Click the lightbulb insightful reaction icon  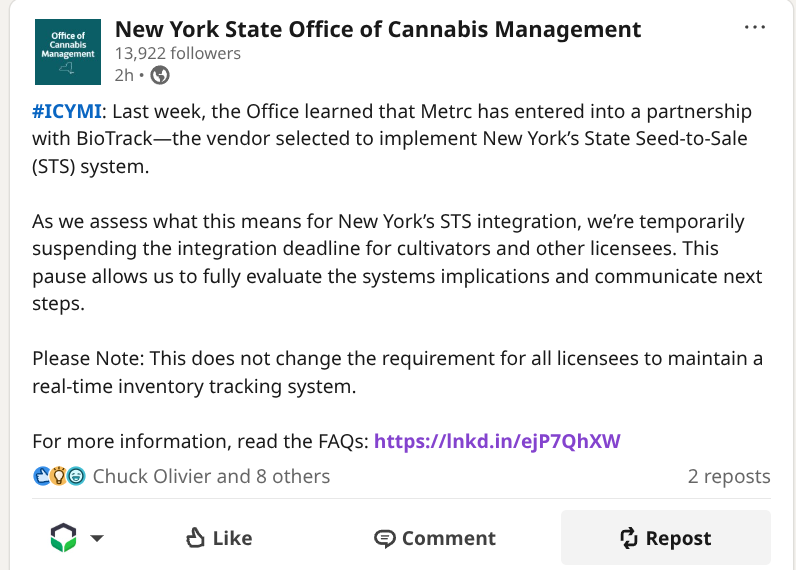click(x=58, y=476)
